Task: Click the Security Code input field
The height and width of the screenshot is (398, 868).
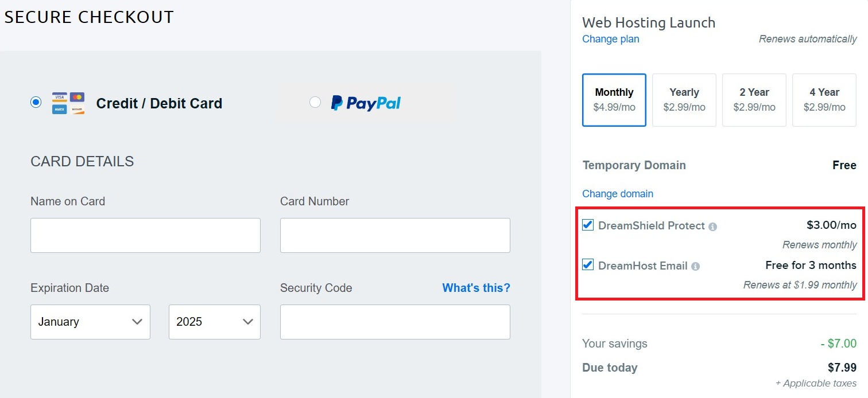Action: [x=395, y=322]
